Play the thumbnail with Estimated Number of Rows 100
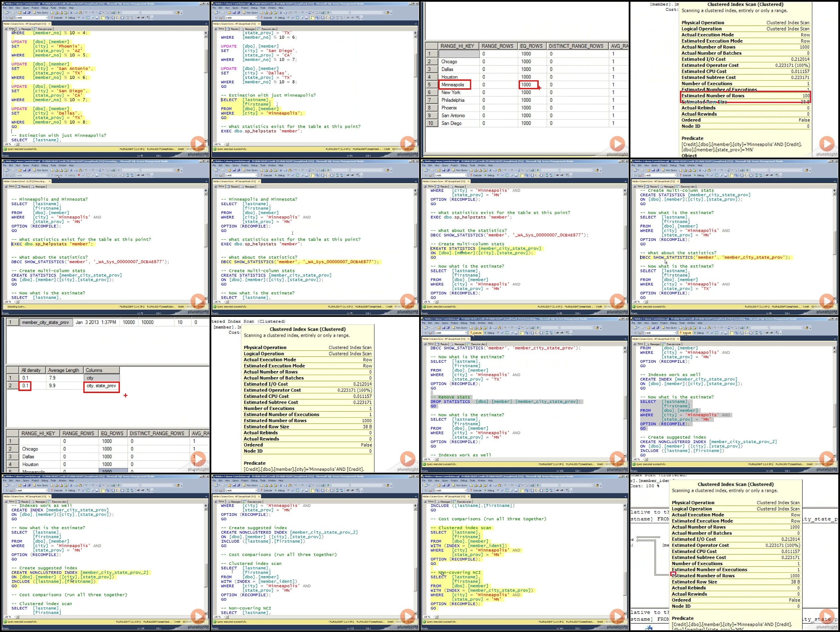The height and width of the screenshot is (632, 840). [827, 144]
